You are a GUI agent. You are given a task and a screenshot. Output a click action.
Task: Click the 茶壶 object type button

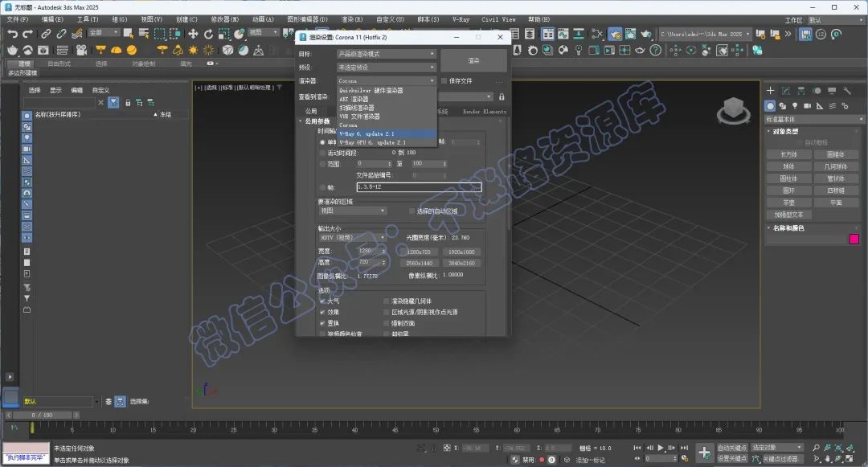coord(788,203)
